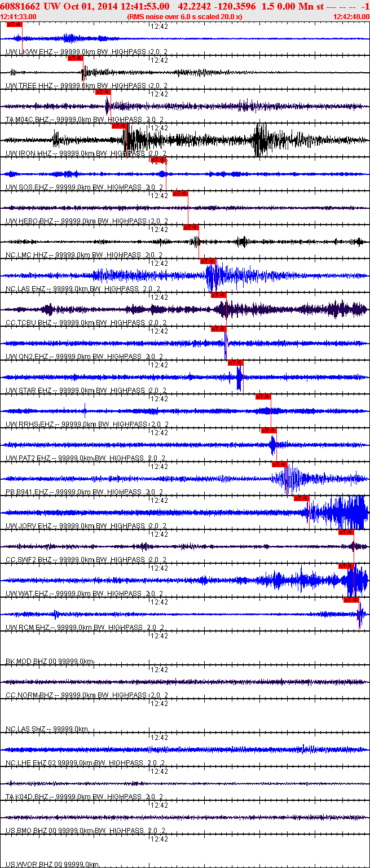
Task: Select the UW WAT EHZ station label
Action: pos(85,594)
